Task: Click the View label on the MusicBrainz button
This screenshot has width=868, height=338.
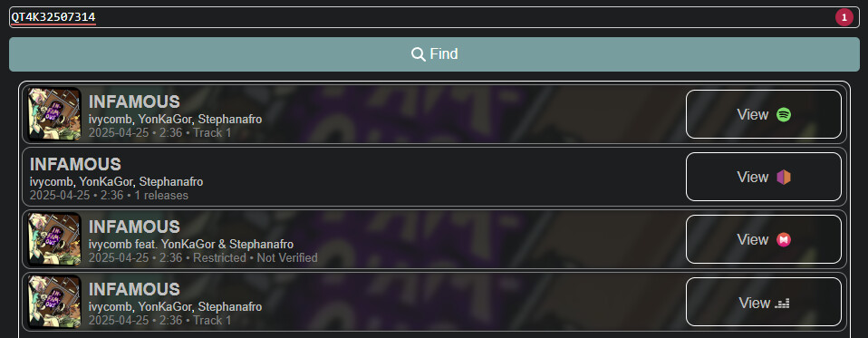Action: 752,177
